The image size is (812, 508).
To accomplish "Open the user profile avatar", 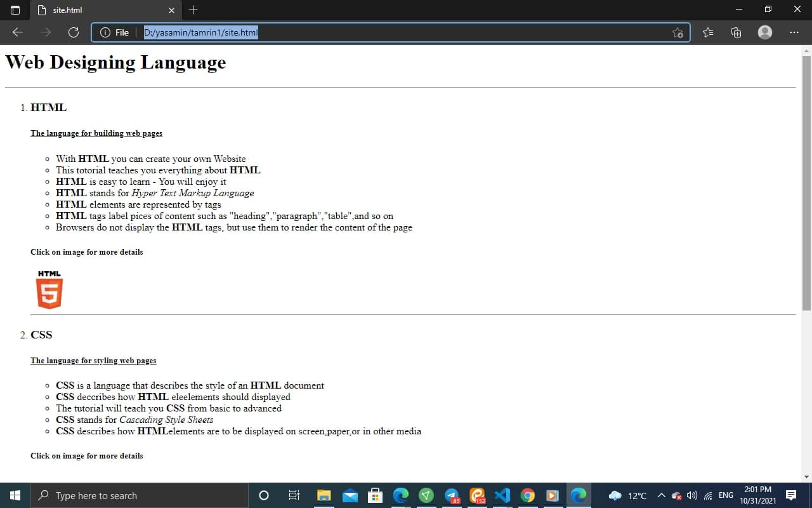I will [x=765, y=32].
